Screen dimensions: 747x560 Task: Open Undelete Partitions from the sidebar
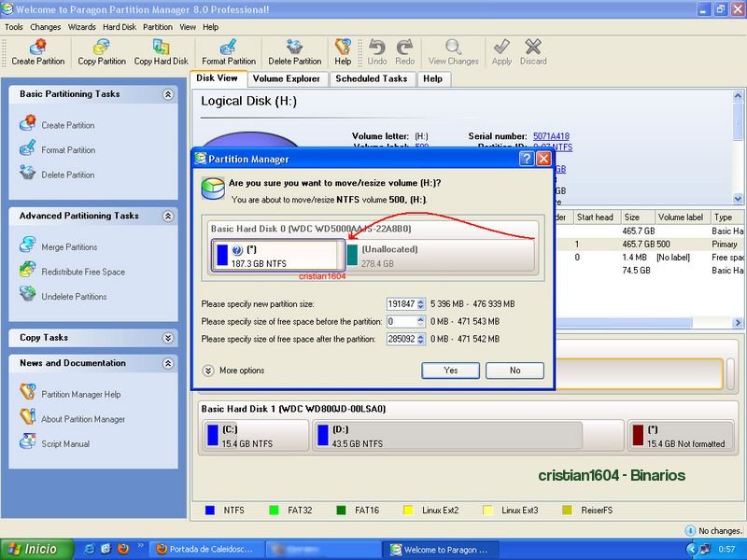74,297
